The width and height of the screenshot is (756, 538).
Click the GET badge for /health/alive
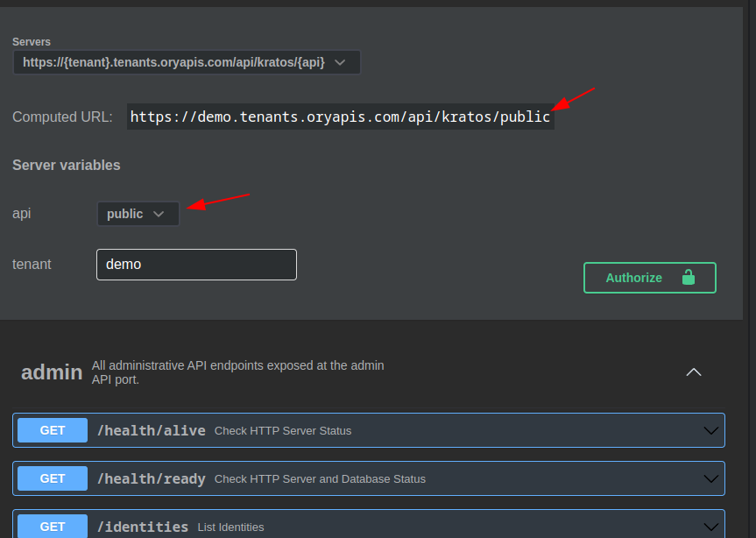[x=52, y=430]
